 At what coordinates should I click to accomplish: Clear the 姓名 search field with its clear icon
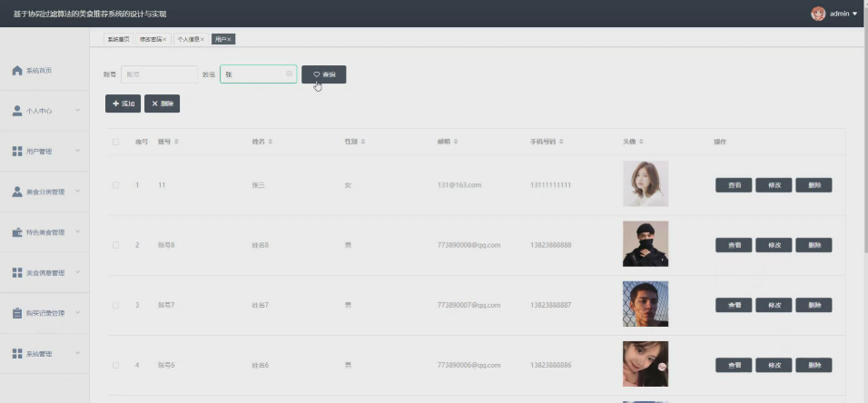click(x=289, y=74)
